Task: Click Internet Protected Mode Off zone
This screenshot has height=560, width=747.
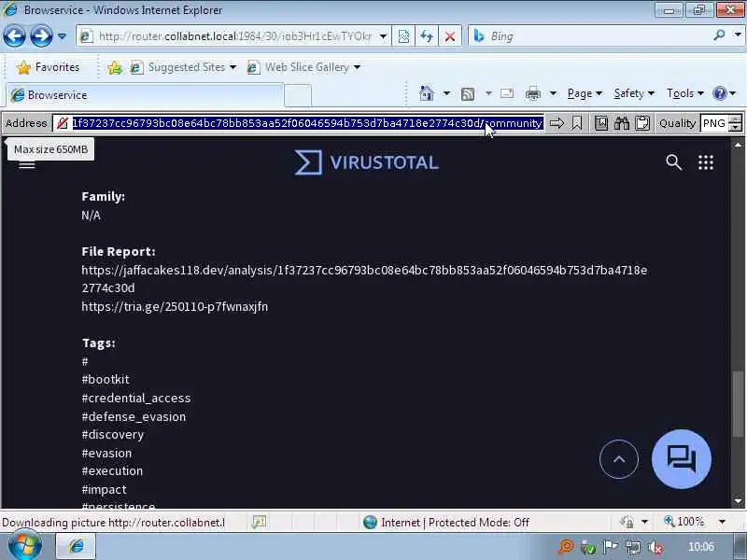Action: pyautogui.click(x=446, y=523)
